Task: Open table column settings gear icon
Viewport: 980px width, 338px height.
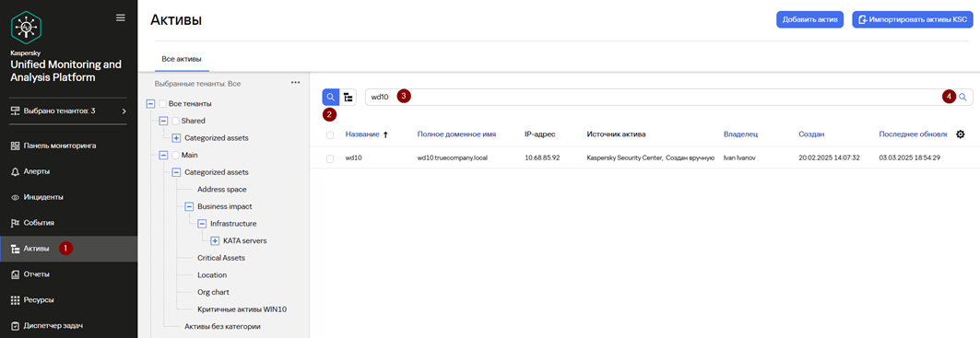Action: point(961,134)
